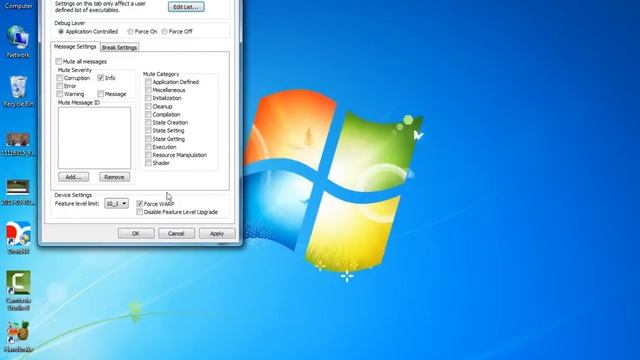The image size is (640, 360).
Task: Toggle the Warning severity checkbox
Action: (x=60, y=94)
